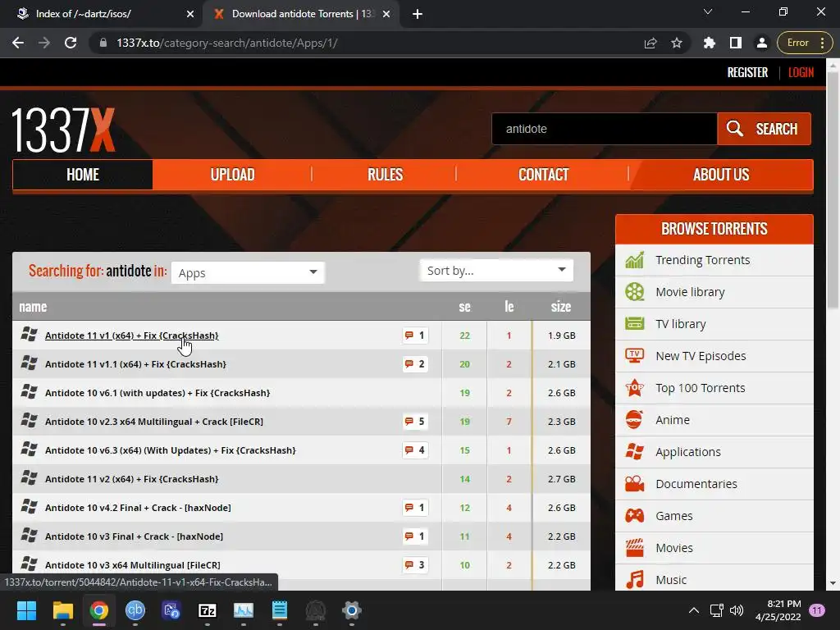This screenshot has width=840, height=630.
Task: Click the antidote search input field
Action: [x=605, y=129]
